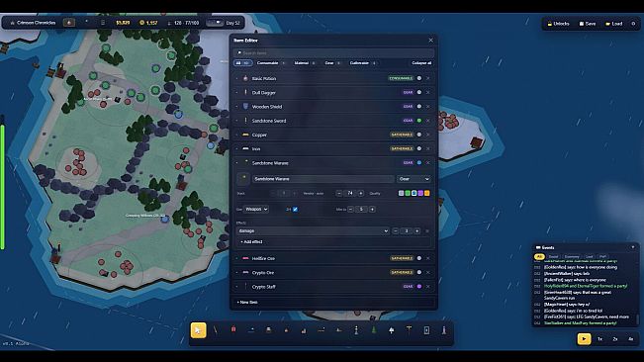Screen dimensions: 644x362
Task: Pick the purple quality swatch
Action: 420,193
